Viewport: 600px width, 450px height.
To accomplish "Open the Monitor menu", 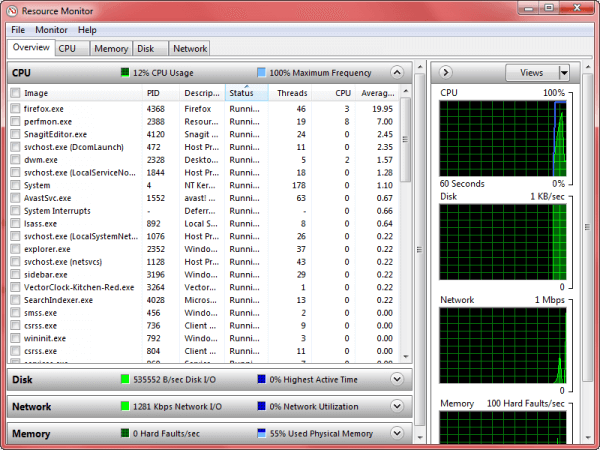I will point(51,30).
